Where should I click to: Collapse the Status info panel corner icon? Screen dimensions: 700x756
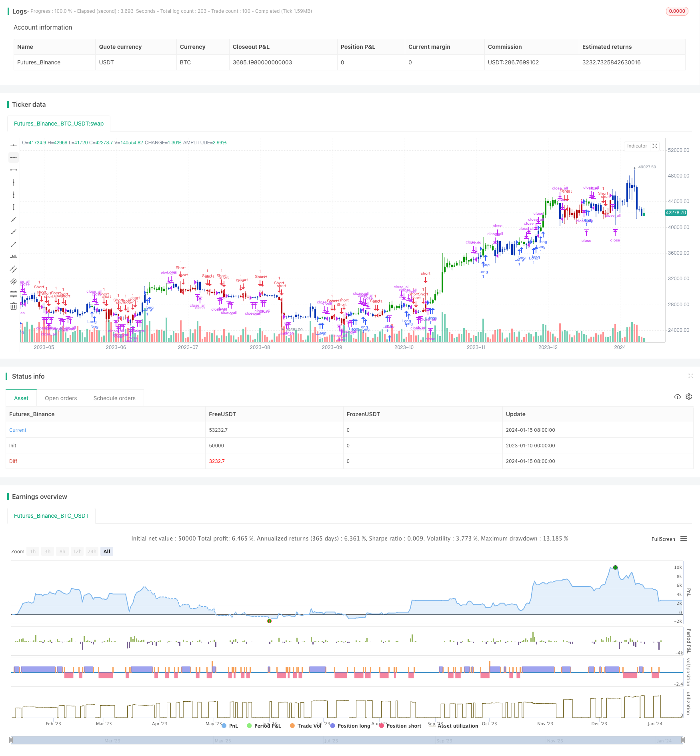[x=690, y=376]
